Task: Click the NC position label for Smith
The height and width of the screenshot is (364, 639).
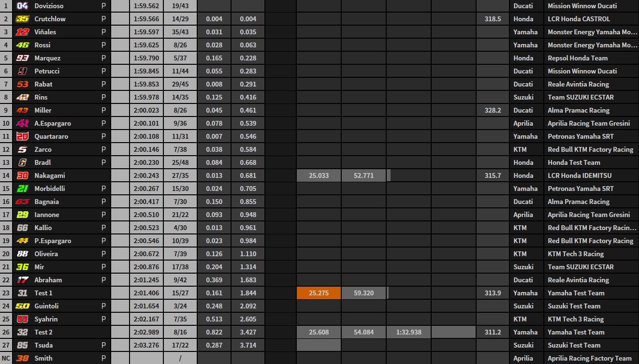Action: pyautogui.click(x=6, y=358)
